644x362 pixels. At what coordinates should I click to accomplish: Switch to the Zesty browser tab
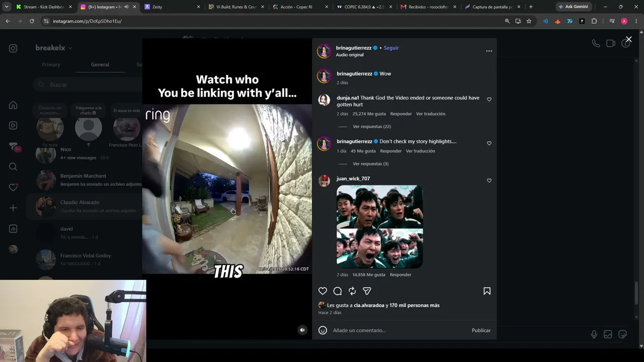[x=172, y=7]
